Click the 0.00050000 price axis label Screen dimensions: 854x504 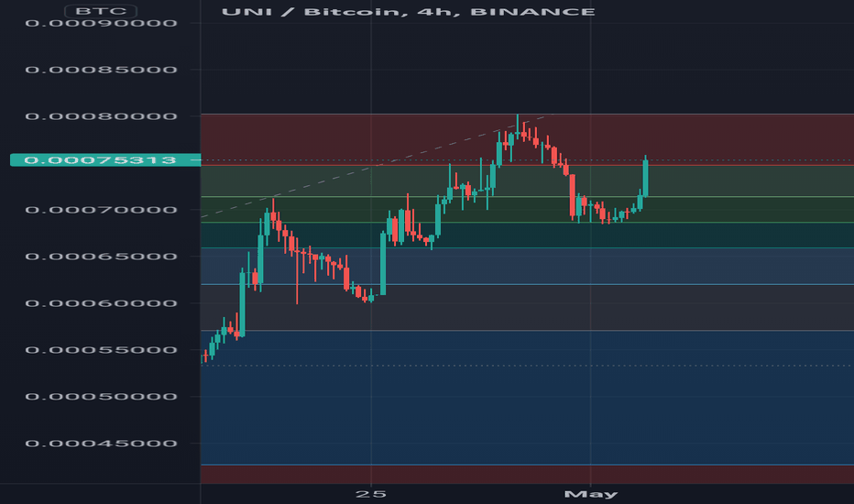coord(102,397)
